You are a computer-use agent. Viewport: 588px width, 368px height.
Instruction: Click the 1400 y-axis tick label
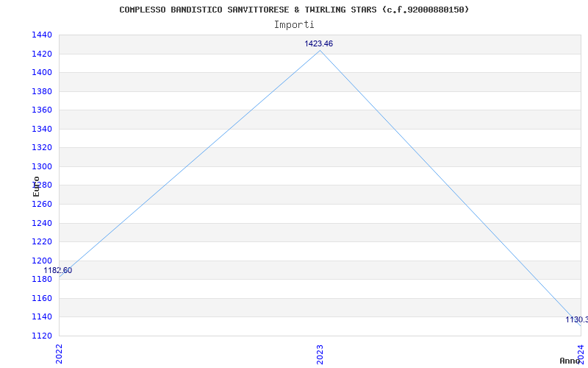point(42,72)
